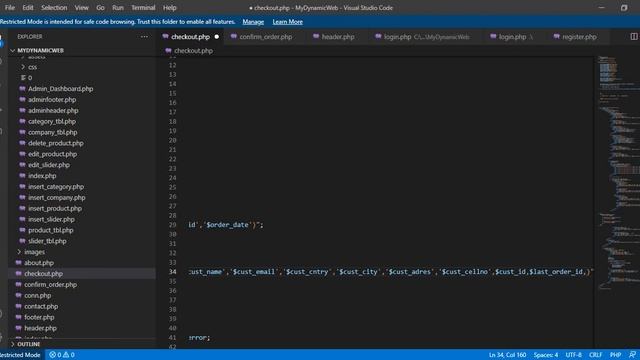Image resolution: width=640 pixels, height=360 pixels.
Task: Open insert_product.php file
Action: pos(55,209)
